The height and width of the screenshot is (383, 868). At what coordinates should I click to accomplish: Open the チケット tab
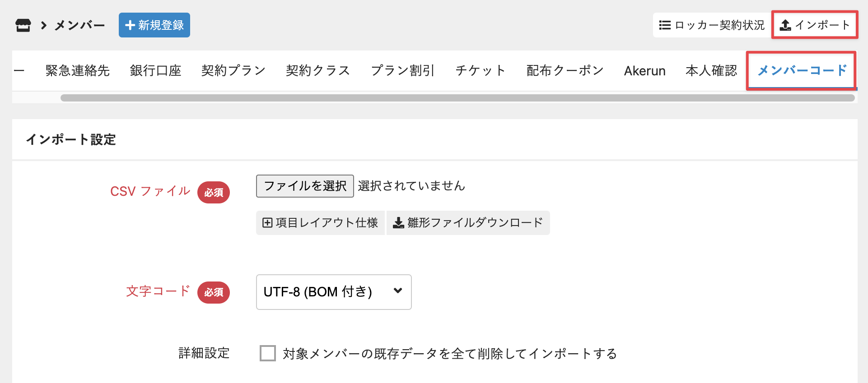coord(480,71)
